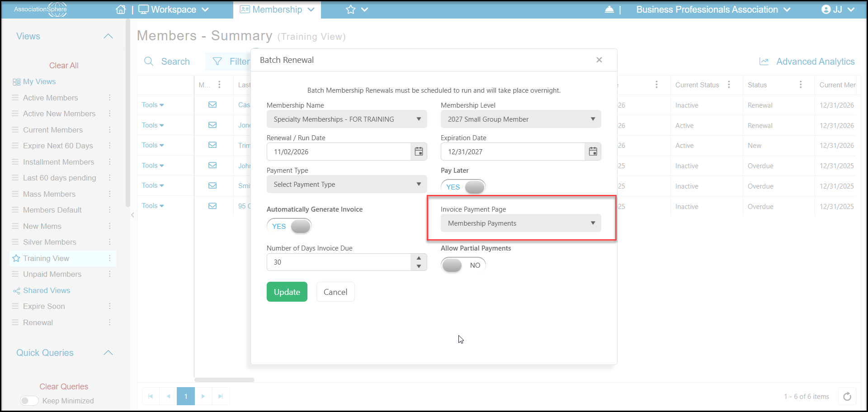Open the Business Professionals Association switcher
The width and height of the screenshot is (868, 412).
[x=713, y=9]
